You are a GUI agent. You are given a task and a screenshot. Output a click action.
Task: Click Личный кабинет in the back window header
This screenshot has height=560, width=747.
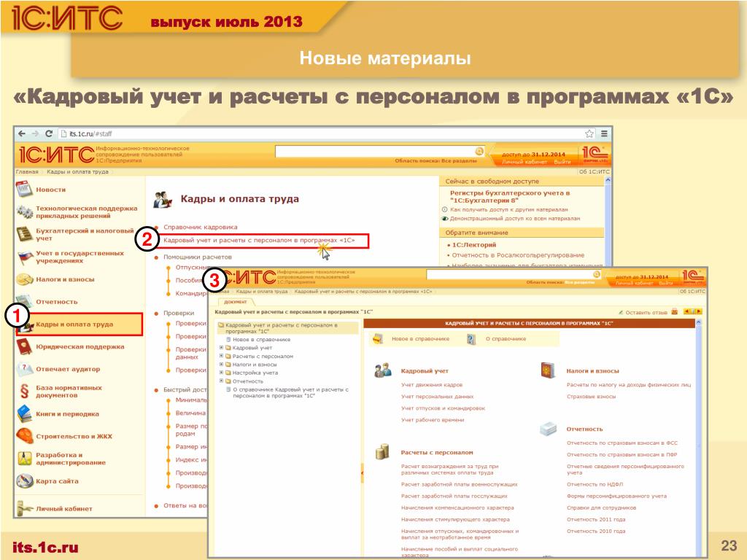click(524, 162)
